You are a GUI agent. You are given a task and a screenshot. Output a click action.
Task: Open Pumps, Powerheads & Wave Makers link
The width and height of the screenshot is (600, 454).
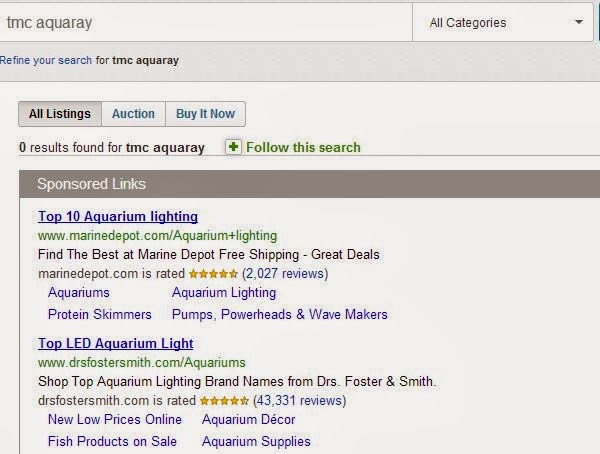tap(280, 315)
